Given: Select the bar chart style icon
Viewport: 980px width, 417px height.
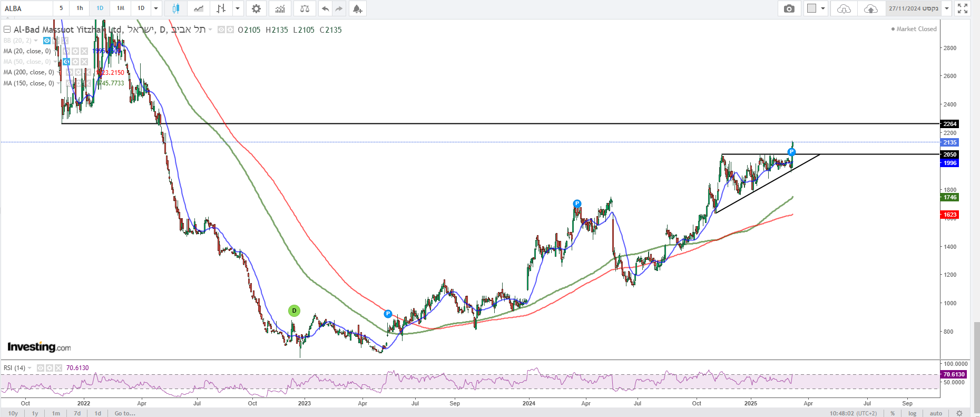Looking at the screenshot, I should [221, 8].
